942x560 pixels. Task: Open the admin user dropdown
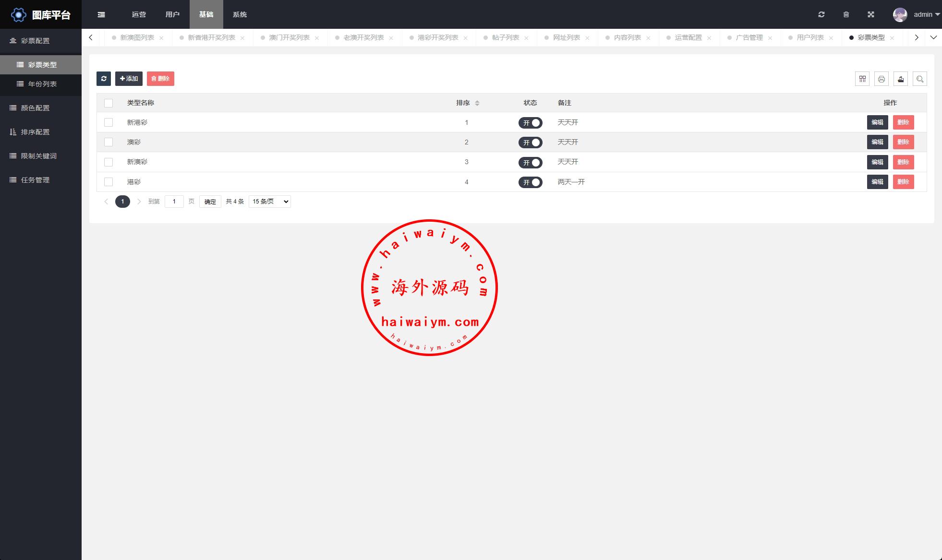(x=927, y=14)
